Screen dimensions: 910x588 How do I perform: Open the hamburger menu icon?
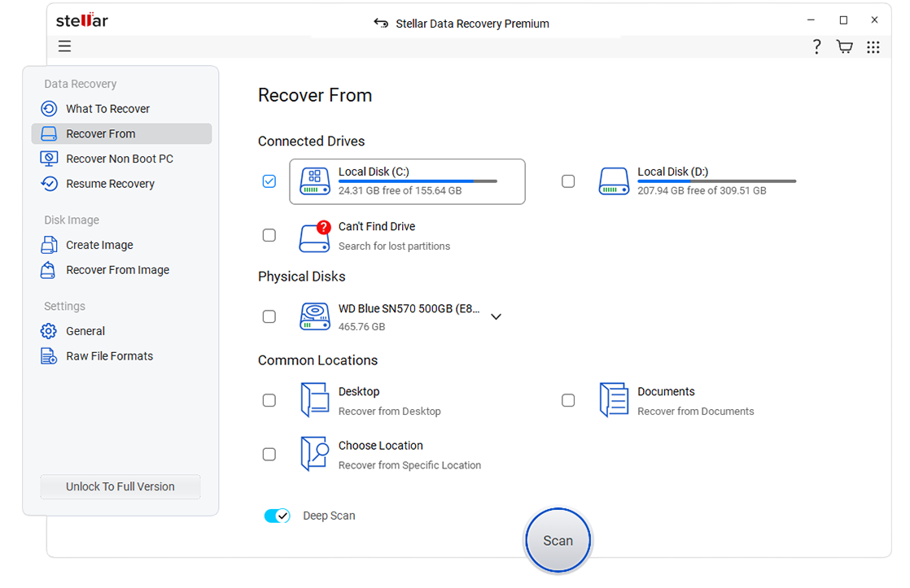pos(64,46)
